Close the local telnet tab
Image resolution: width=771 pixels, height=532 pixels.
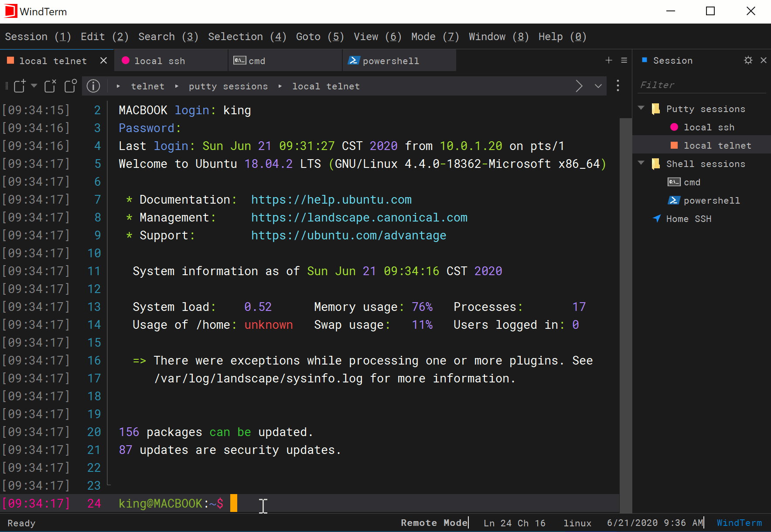pos(103,61)
